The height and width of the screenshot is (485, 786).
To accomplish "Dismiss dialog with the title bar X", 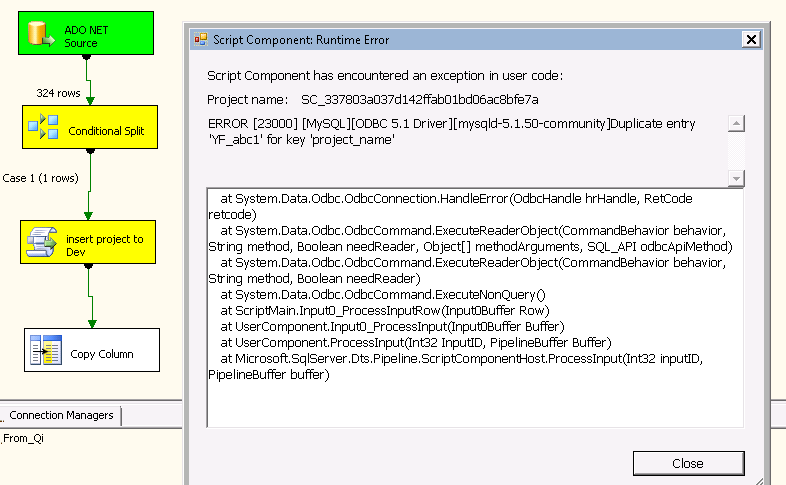I will 750,39.
